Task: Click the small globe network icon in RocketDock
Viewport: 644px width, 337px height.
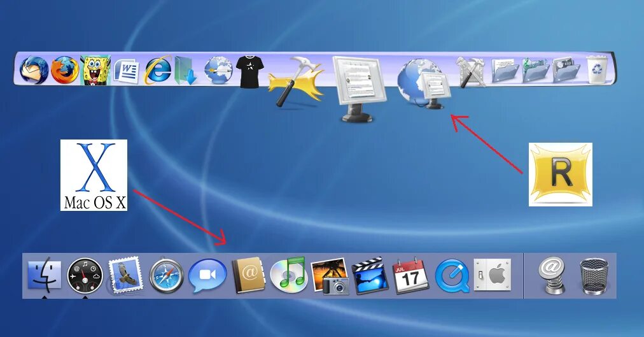Action: pos(218,70)
